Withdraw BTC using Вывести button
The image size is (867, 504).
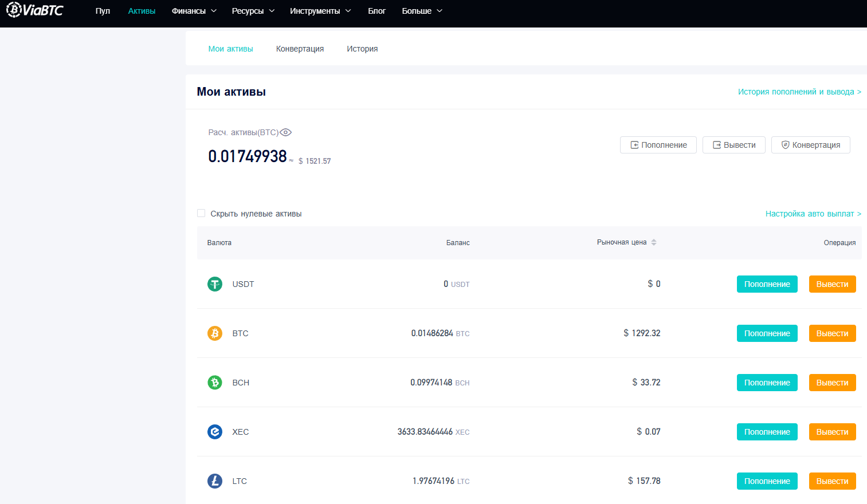pyautogui.click(x=833, y=333)
